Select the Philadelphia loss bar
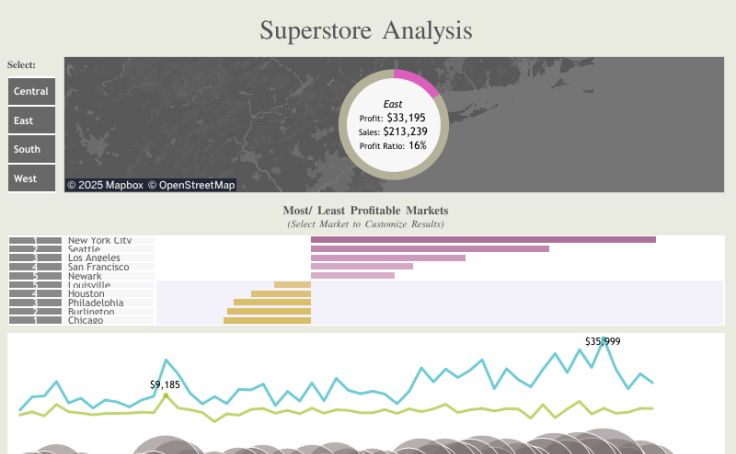The height and width of the screenshot is (454, 736). [x=272, y=302]
